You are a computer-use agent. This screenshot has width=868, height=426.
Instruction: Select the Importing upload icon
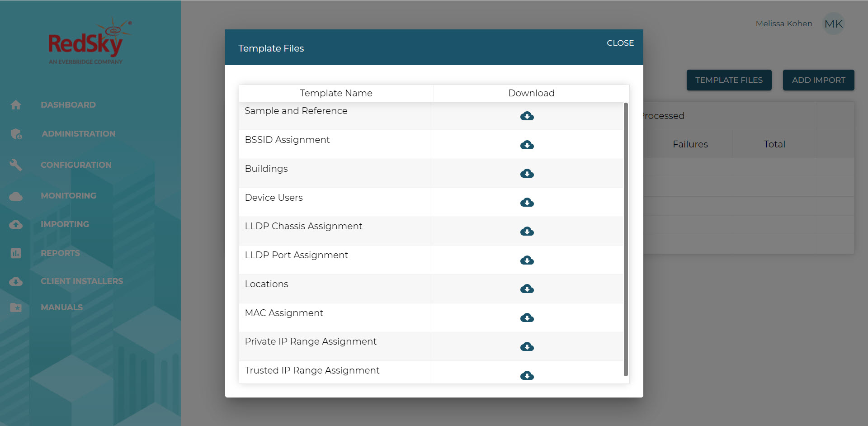pyautogui.click(x=16, y=224)
